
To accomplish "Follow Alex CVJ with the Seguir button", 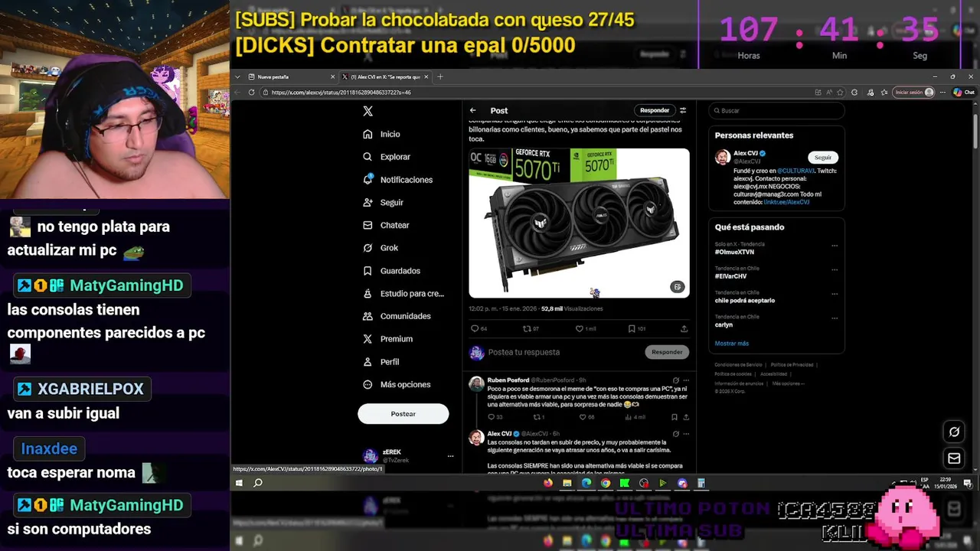I will click(823, 158).
